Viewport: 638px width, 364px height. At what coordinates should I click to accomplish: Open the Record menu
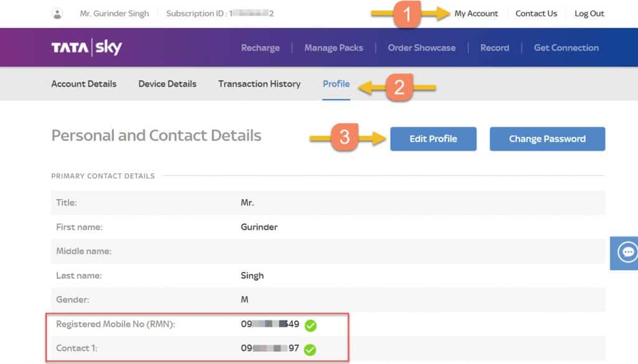pyautogui.click(x=495, y=47)
